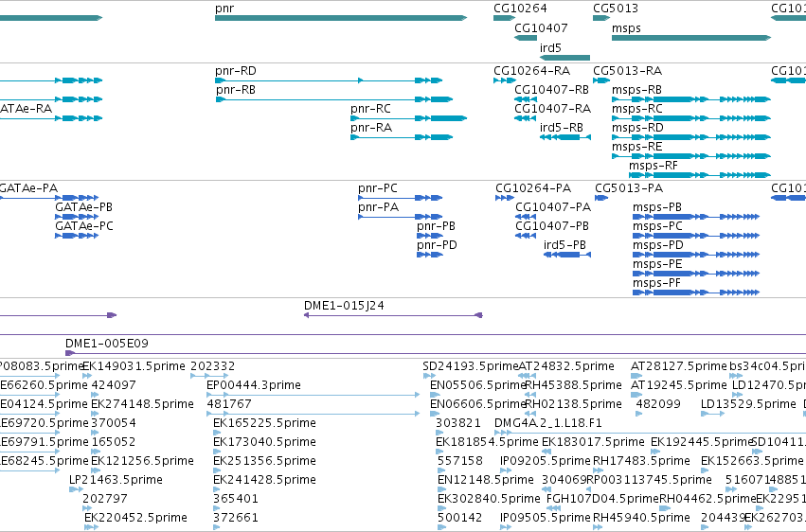Select the GATAe-PB protein feature

pyautogui.click(x=77, y=217)
